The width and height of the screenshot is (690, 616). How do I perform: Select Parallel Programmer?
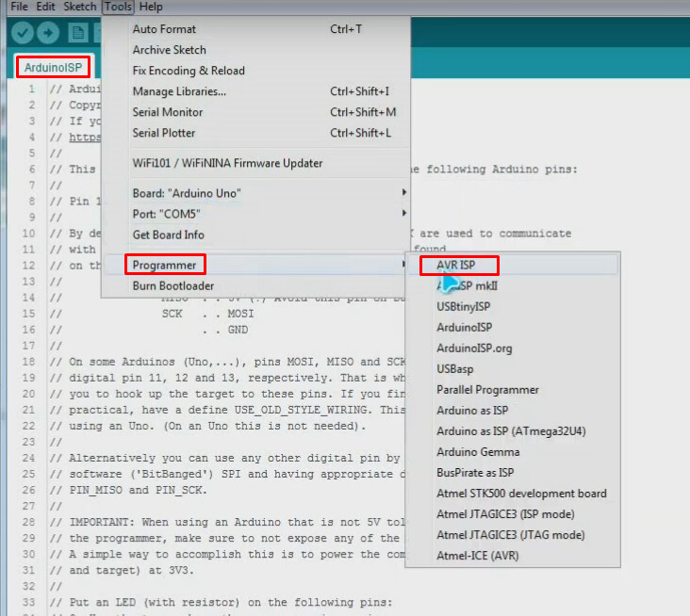[513, 390]
